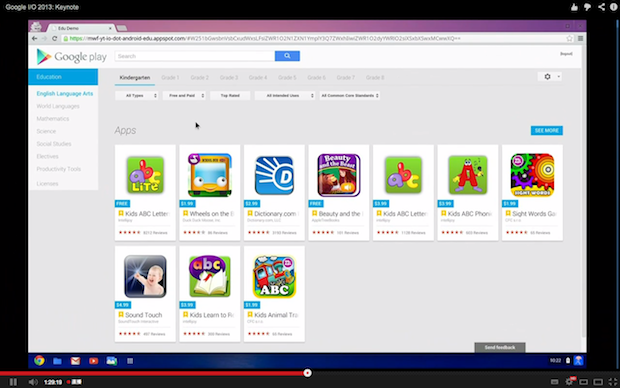Open the settings gear on Play page
Image resolution: width=620 pixels, height=388 pixels.
tap(547, 76)
